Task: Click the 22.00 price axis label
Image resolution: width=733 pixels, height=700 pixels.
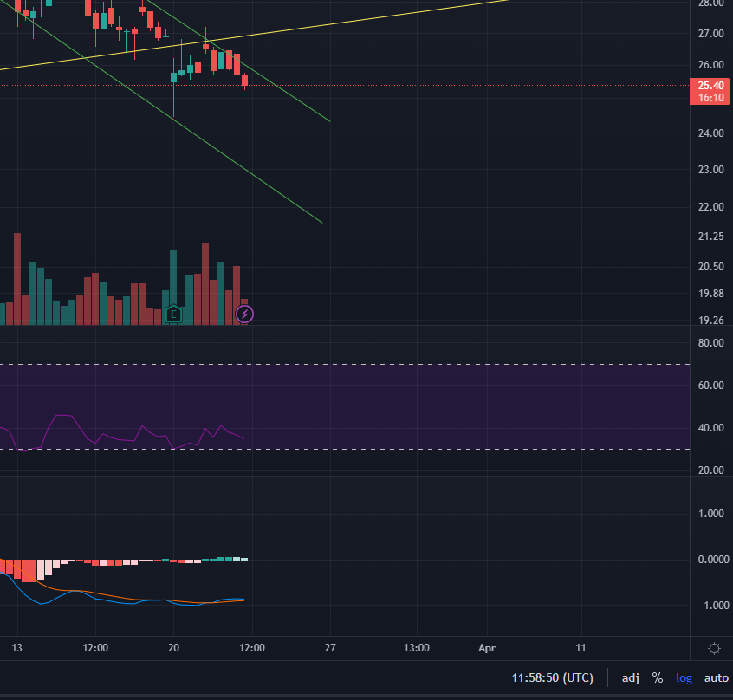Action: (710, 207)
